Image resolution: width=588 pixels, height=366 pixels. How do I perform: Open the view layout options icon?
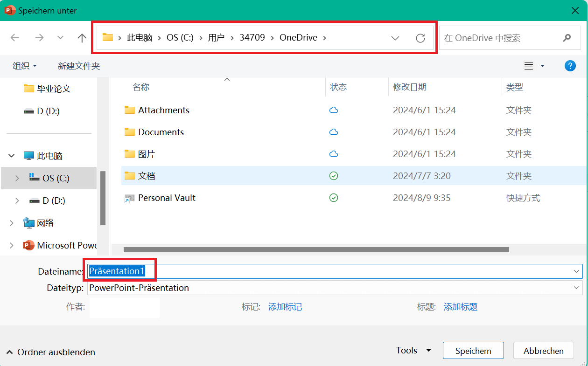pos(529,66)
